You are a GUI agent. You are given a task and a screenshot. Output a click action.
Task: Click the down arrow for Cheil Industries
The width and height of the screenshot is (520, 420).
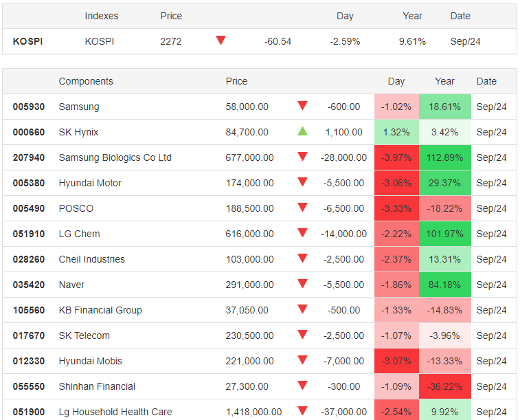[x=302, y=258]
